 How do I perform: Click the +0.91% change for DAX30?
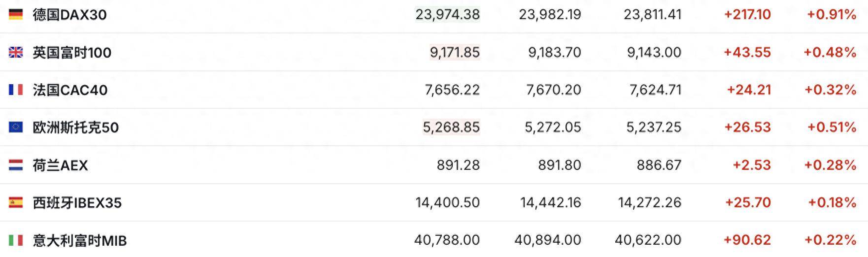[x=831, y=15]
